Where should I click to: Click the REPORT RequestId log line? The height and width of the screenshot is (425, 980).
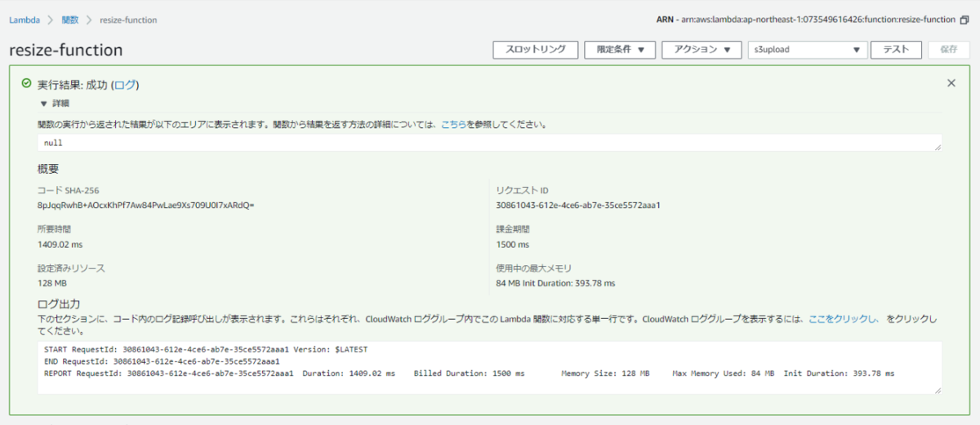pos(469,373)
